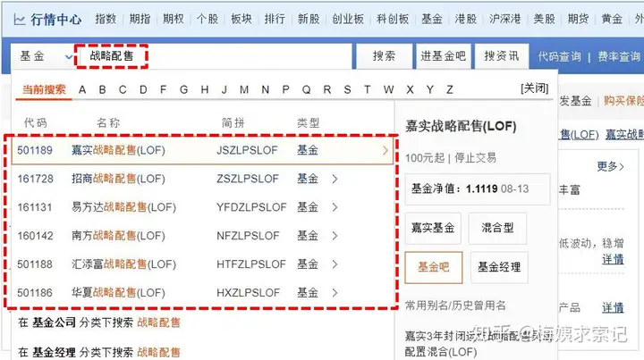
Task: Open the 费率查询 link
Action: coord(619,56)
